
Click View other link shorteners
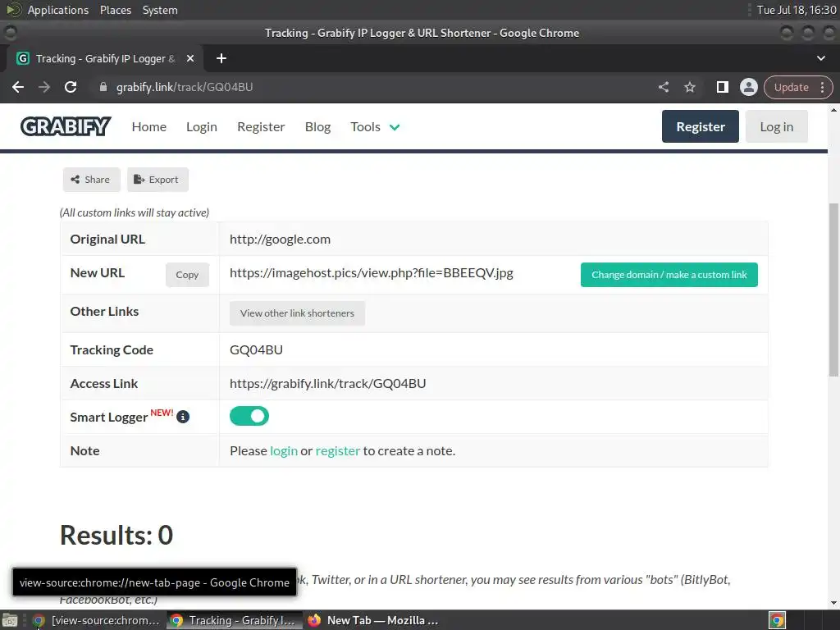coord(297,313)
